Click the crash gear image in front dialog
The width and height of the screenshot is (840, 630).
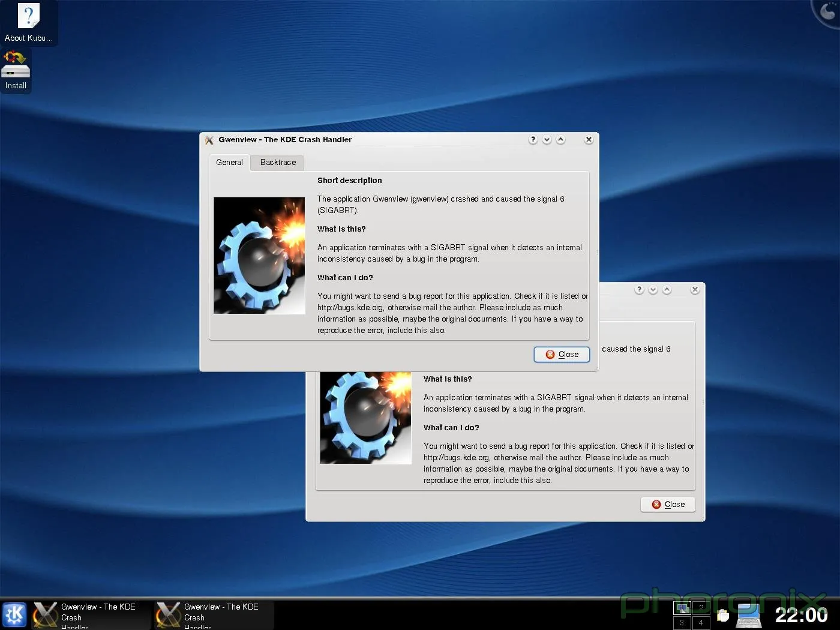pos(259,256)
